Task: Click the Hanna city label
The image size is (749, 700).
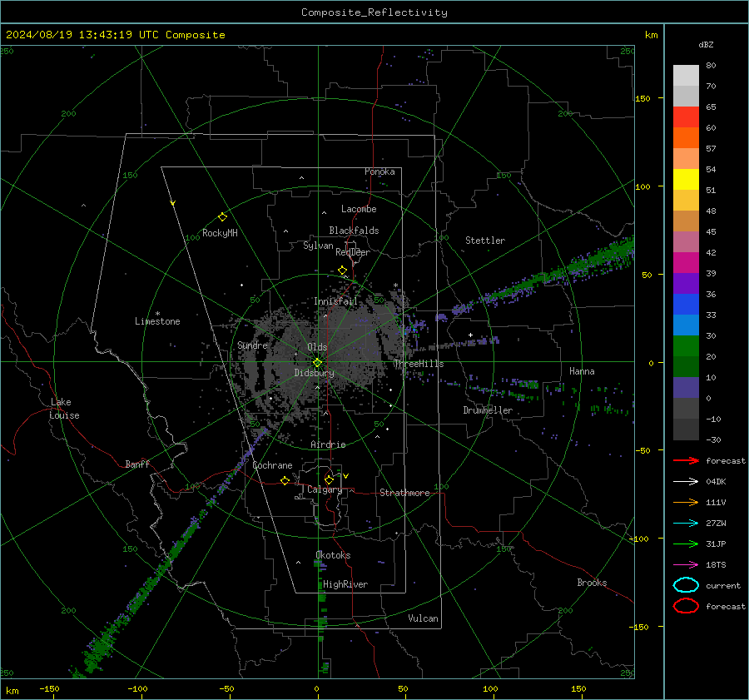Action: (582, 371)
